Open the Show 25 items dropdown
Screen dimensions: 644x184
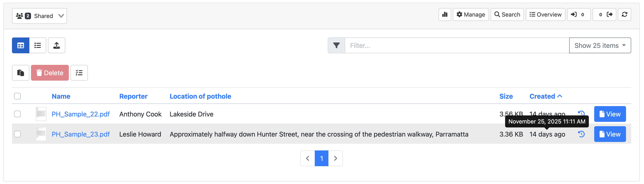click(600, 45)
